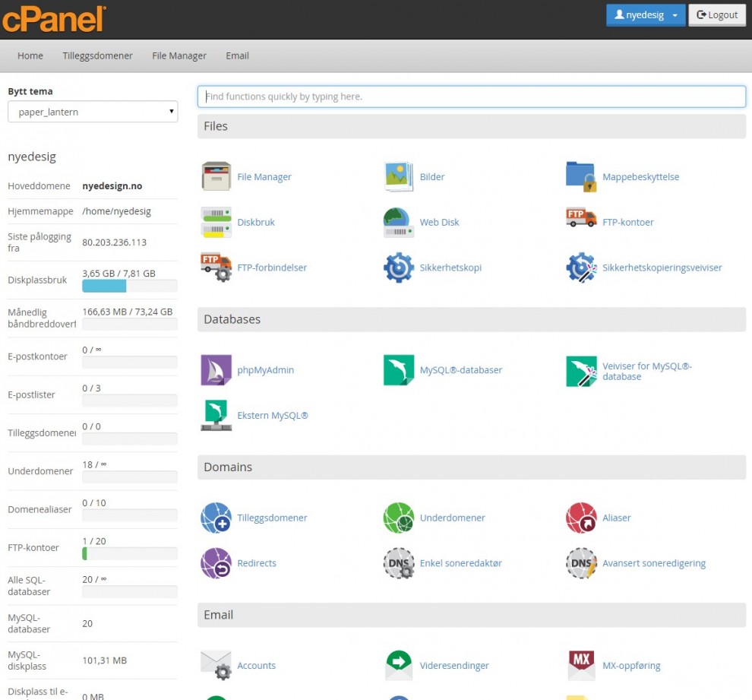The image size is (752, 700).
Task: Click the Bilder text link
Action: [432, 176]
